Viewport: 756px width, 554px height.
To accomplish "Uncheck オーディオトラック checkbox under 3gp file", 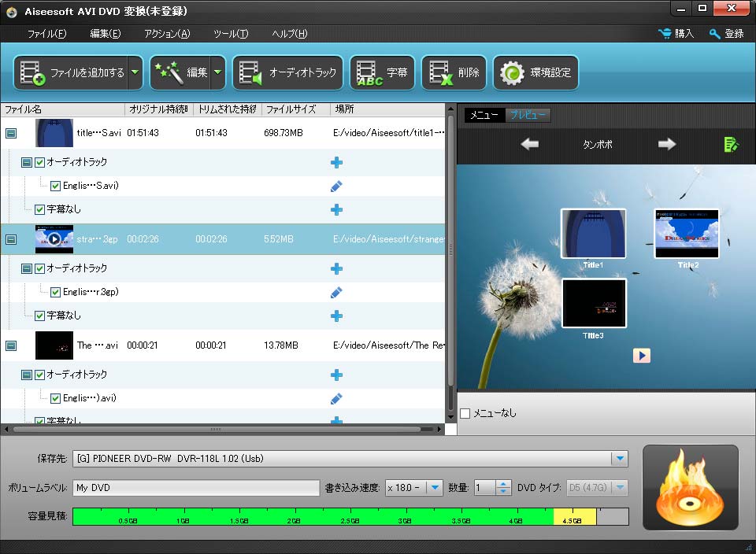I will [x=39, y=268].
